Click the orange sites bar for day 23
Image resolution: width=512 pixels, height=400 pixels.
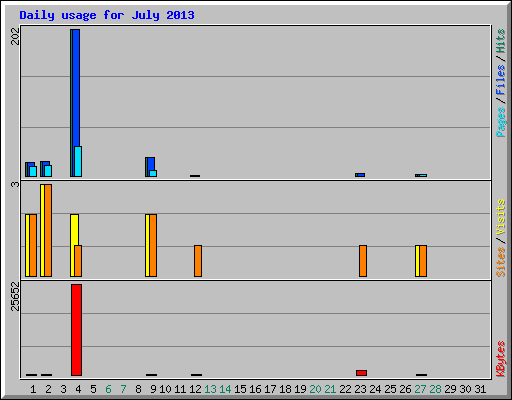[x=363, y=261]
